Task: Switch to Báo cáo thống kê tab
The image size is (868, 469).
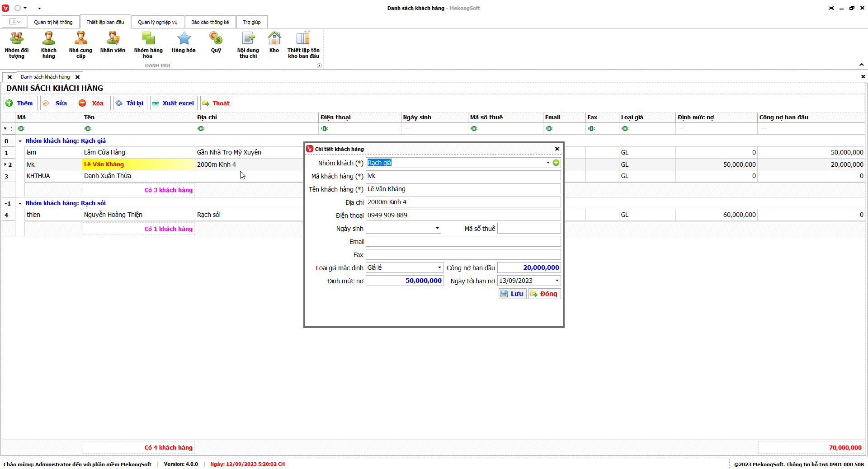Action: 210,22
